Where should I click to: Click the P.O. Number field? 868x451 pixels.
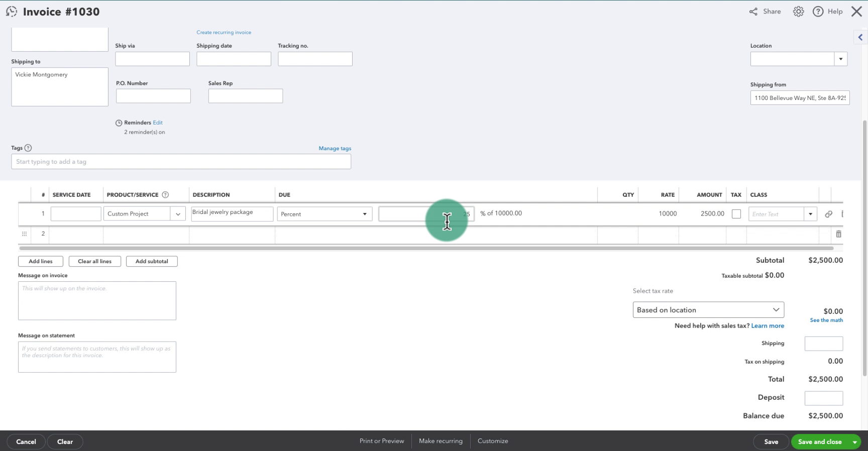[x=153, y=96]
